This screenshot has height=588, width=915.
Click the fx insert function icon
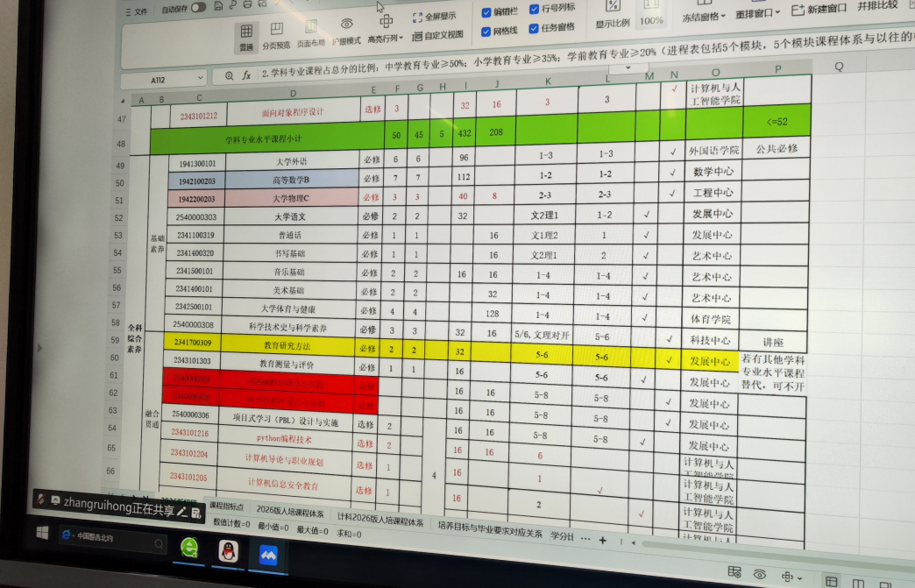pos(247,75)
